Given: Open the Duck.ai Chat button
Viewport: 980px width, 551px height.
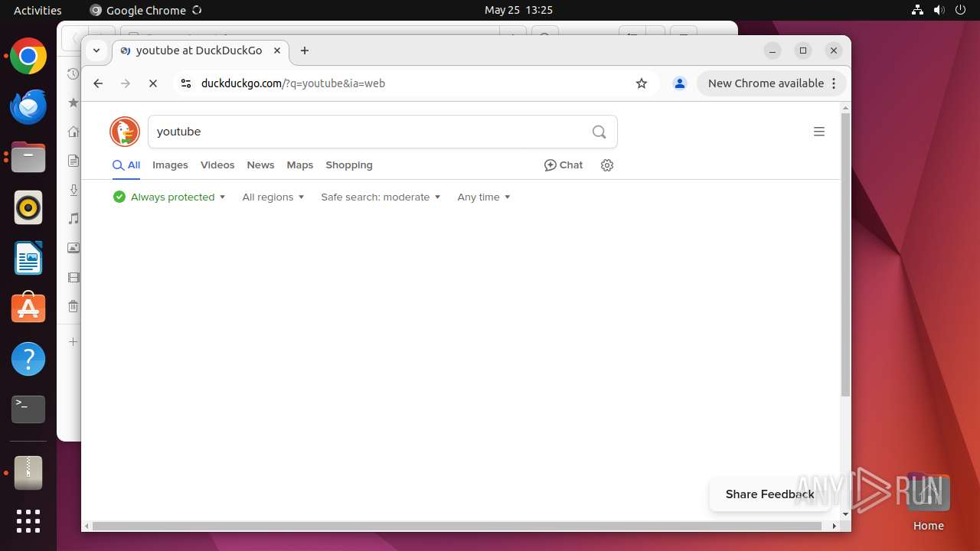Looking at the screenshot, I should point(563,165).
